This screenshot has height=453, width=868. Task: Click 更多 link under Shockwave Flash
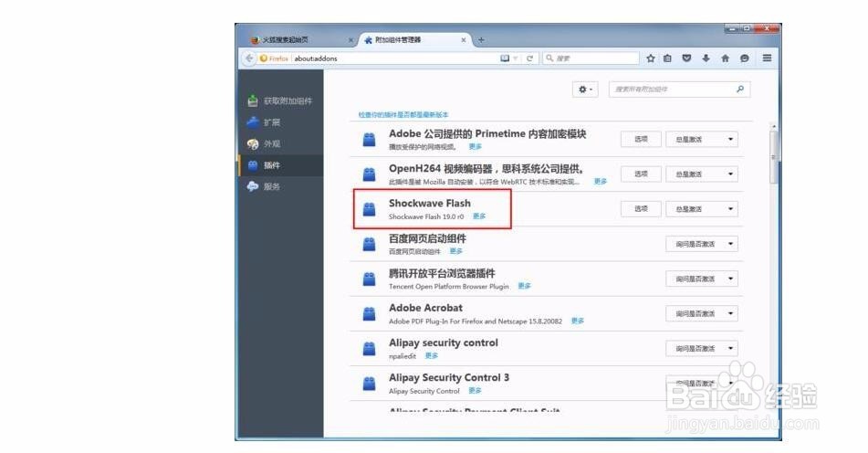click(479, 216)
